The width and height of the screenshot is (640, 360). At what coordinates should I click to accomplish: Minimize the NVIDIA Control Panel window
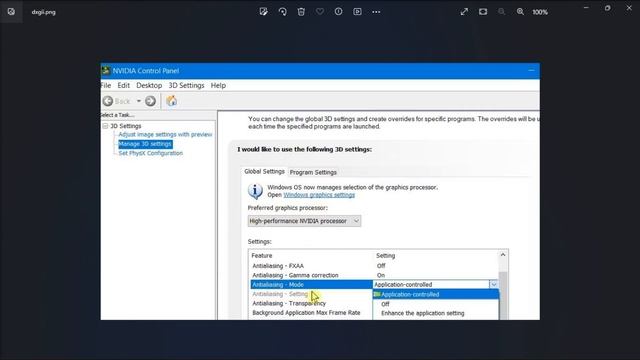click(x=531, y=70)
